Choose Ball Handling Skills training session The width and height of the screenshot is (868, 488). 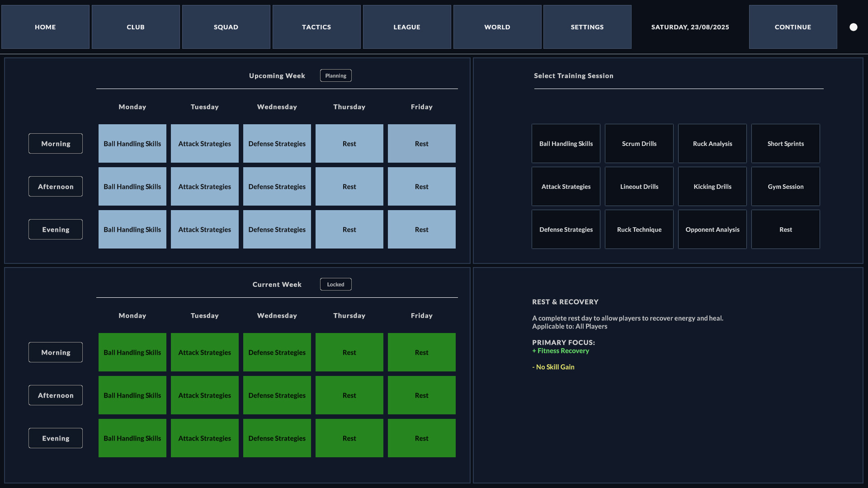(x=566, y=144)
